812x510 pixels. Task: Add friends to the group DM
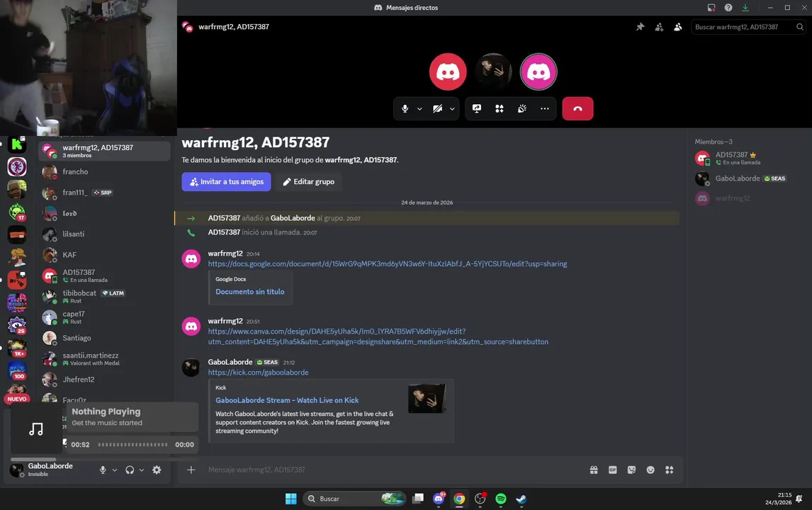pos(659,27)
